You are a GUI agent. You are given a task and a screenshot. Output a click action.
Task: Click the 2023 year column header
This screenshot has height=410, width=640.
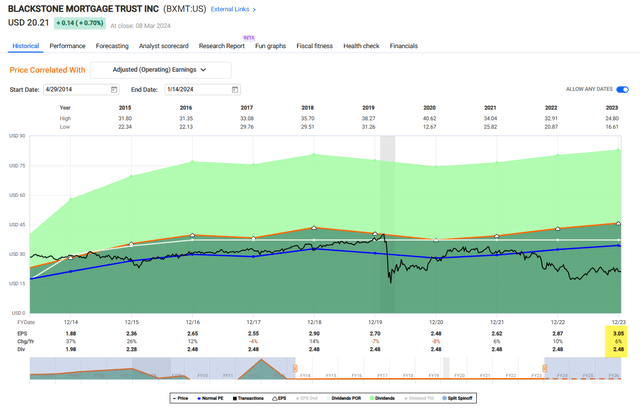click(612, 108)
